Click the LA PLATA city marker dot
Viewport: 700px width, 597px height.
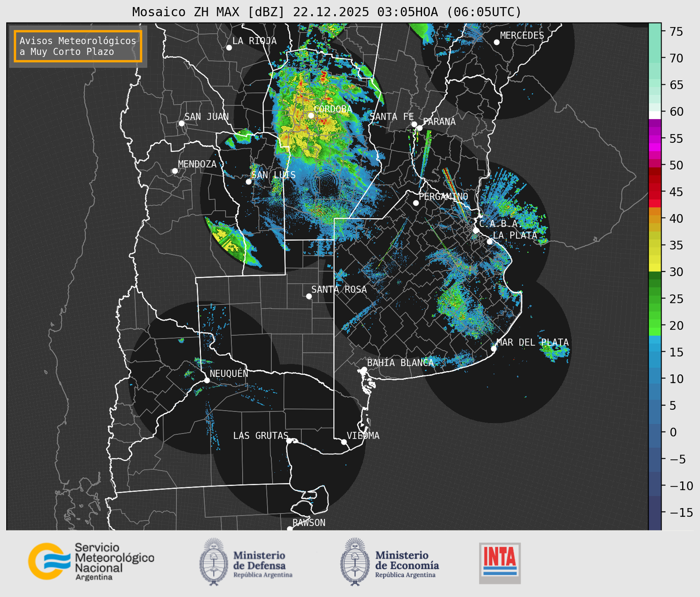point(490,242)
